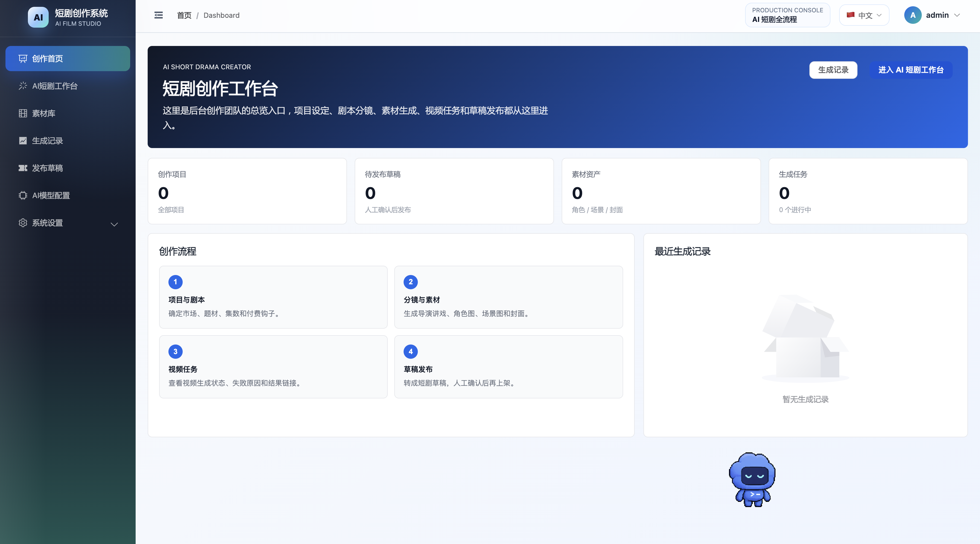Click step 2 number badge
980x544 pixels.
[410, 282]
